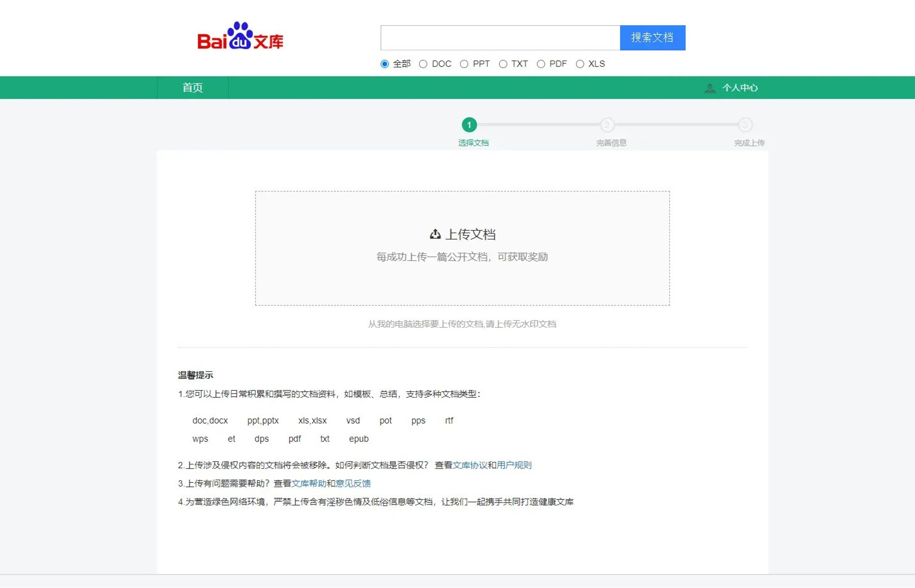Open 个人中心 in the green navbar
The height and width of the screenshot is (588, 915).
pyautogui.click(x=740, y=88)
